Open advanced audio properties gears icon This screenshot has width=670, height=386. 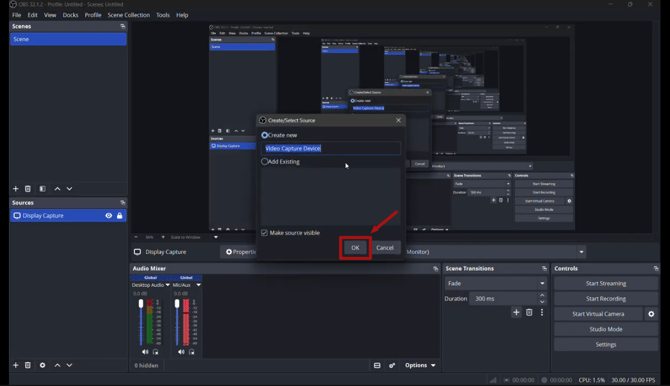pyautogui.click(x=392, y=365)
